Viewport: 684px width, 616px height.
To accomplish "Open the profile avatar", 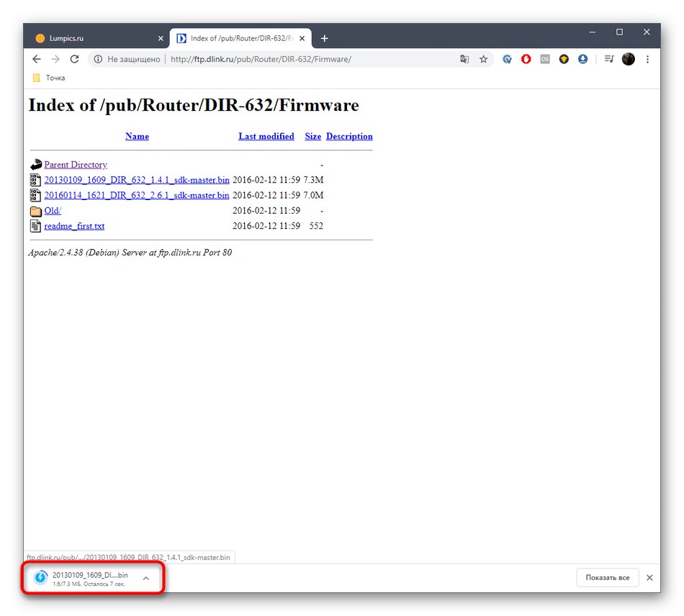I will [x=629, y=59].
